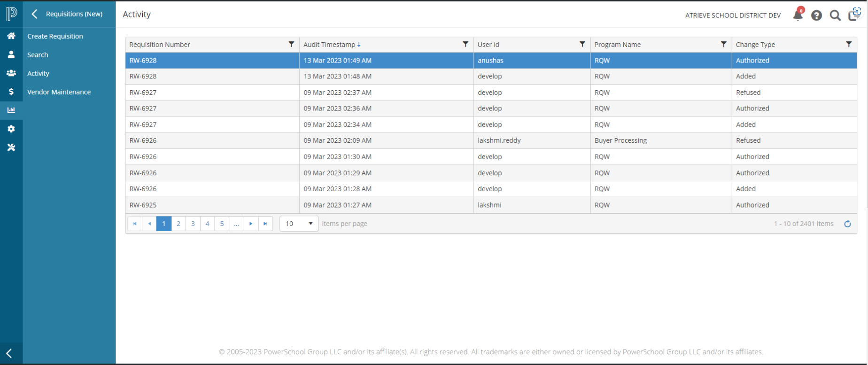Open the gear settings icon in sidebar
Screen dimensions: 868x365
click(x=11, y=129)
